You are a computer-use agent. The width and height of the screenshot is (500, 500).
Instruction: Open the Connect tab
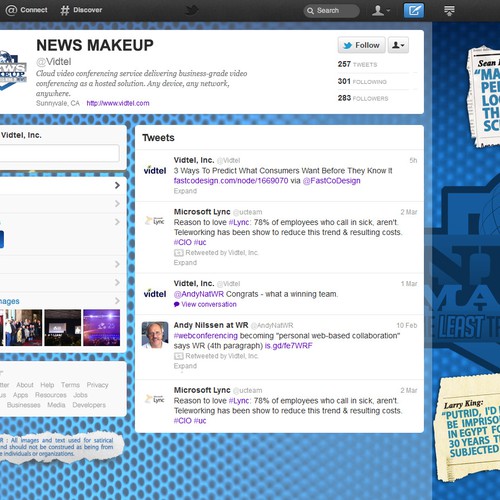coord(27,10)
